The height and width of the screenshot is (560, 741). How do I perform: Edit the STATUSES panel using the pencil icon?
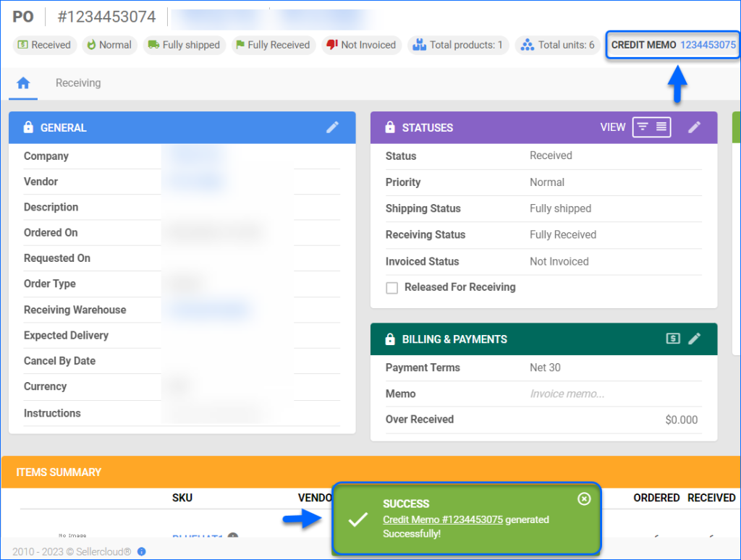coord(694,127)
